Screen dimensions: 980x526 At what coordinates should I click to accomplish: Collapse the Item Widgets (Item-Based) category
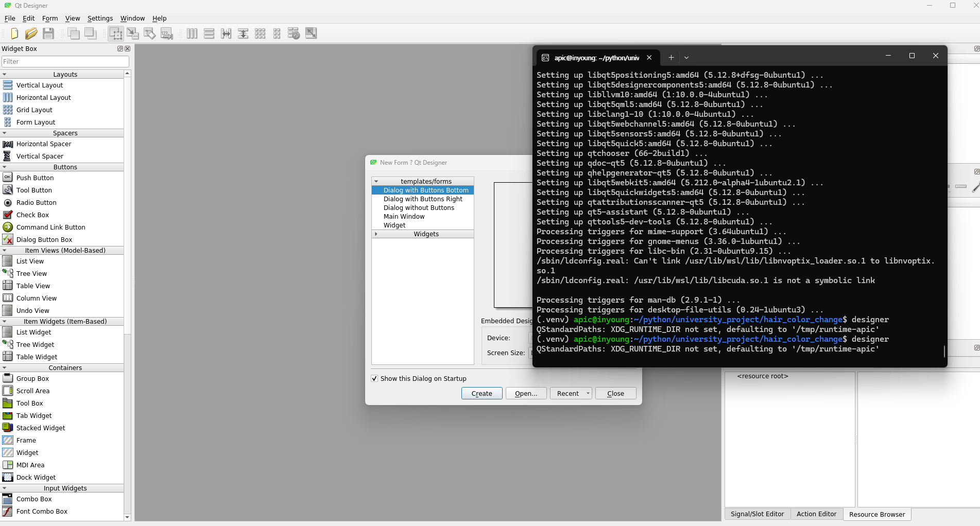4,322
